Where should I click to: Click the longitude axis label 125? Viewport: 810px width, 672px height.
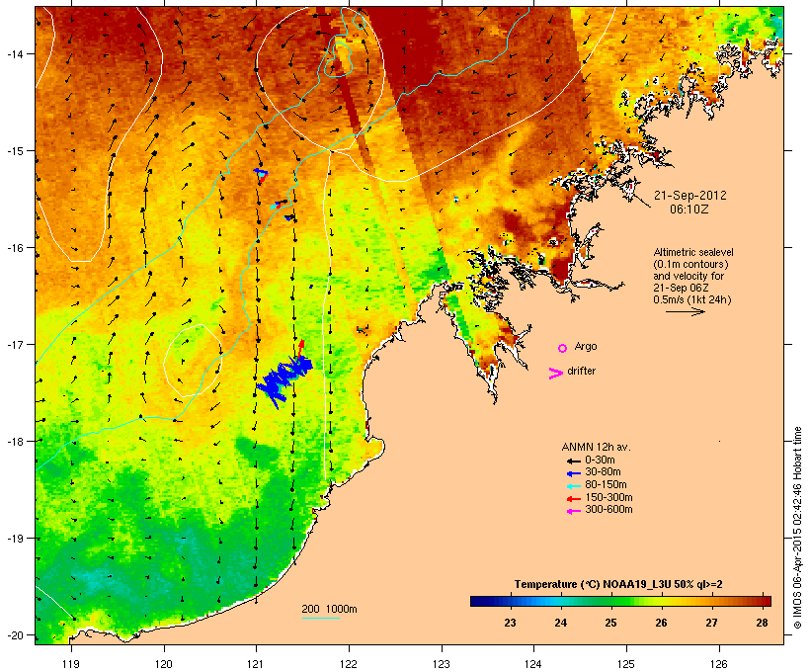626,664
